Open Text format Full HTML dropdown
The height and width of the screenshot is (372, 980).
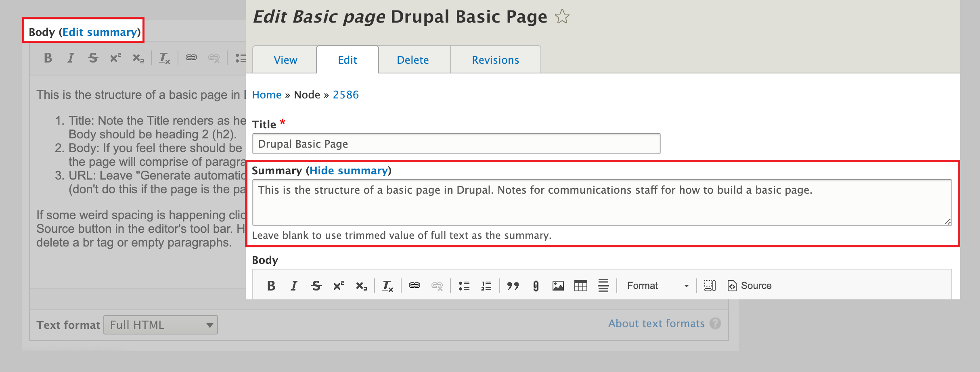(161, 325)
